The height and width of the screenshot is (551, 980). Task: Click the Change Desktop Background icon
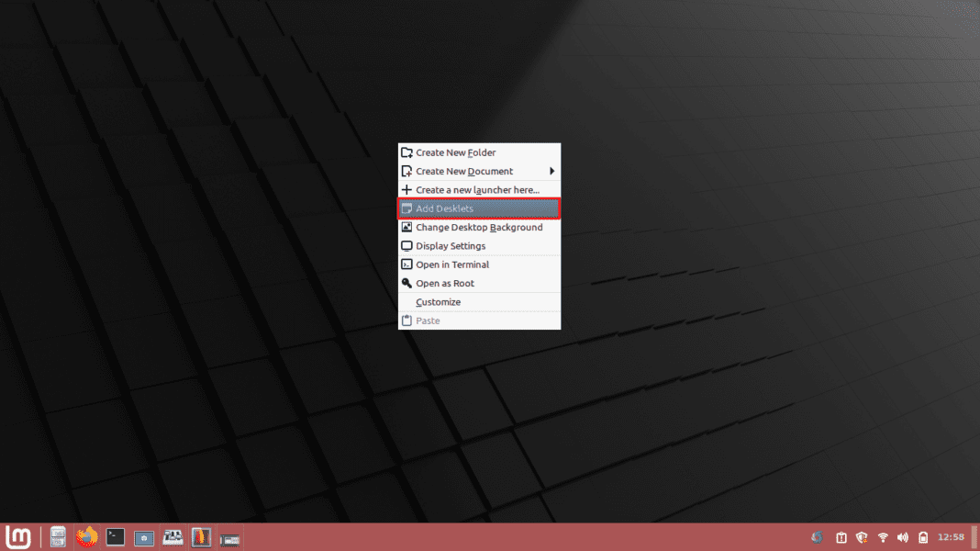coord(406,227)
